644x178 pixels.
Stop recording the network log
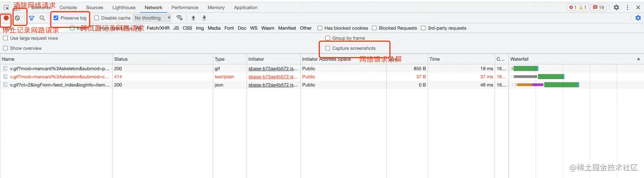(6, 18)
